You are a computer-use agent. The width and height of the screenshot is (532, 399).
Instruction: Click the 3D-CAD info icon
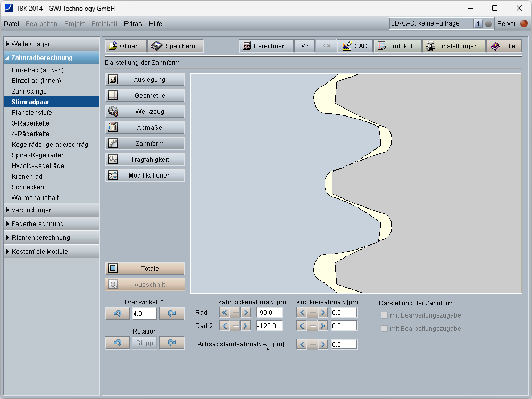(x=478, y=23)
